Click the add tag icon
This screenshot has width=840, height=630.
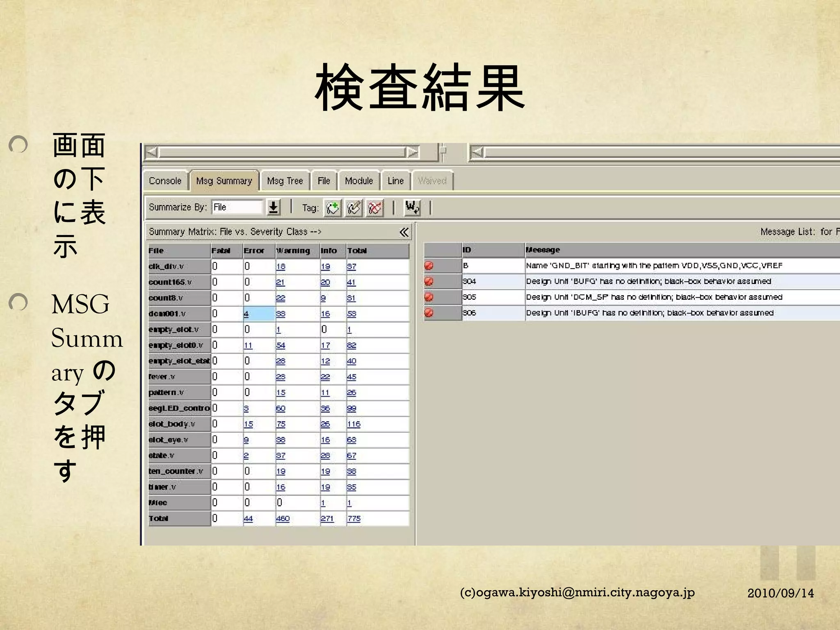click(x=333, y=208)
